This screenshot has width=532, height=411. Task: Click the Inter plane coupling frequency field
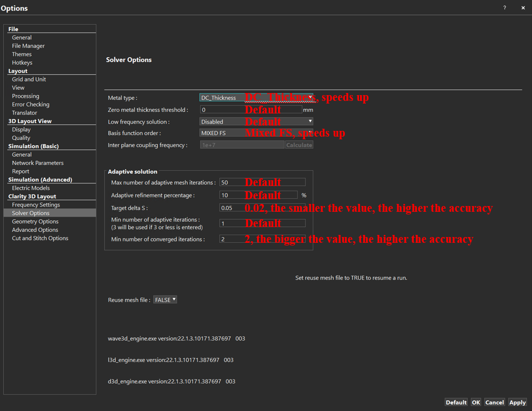[242, 145]
